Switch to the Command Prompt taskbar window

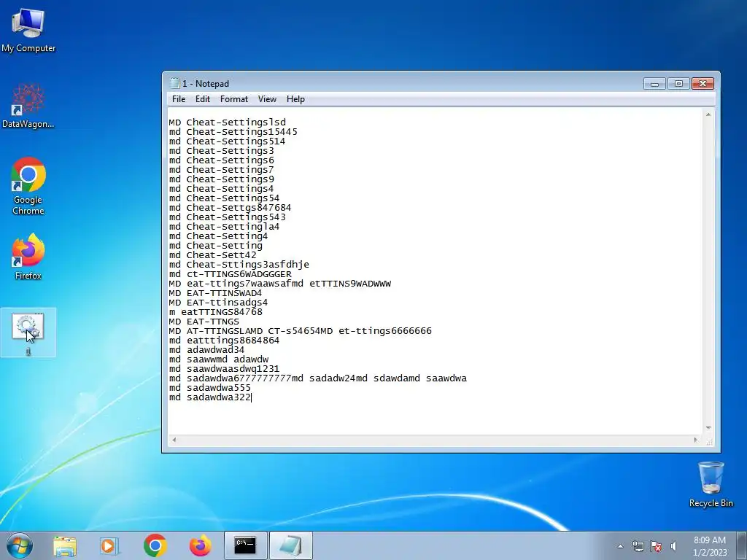(245, 545)
